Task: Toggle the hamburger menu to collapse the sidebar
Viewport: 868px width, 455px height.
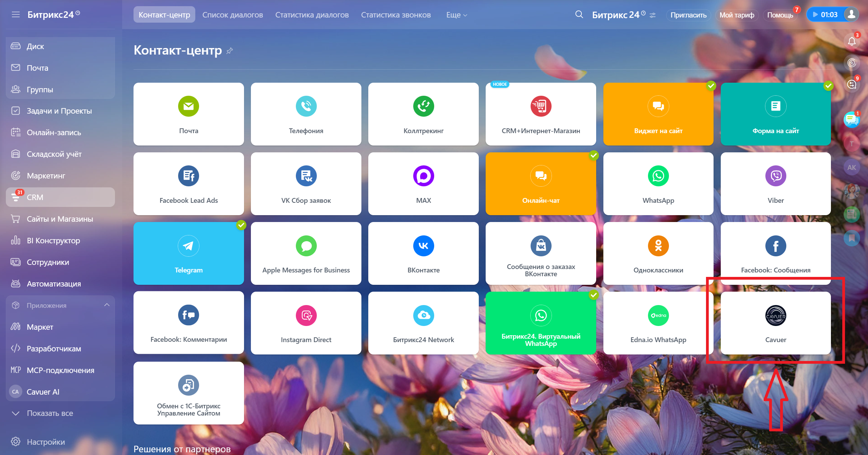Action: (x=15, y=15)
